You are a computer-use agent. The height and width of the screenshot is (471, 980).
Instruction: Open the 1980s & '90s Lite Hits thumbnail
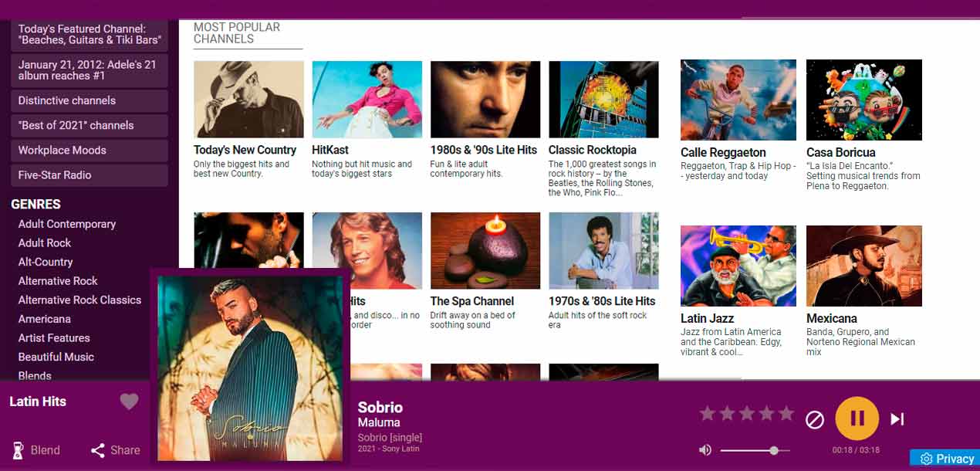pos(485,100)
